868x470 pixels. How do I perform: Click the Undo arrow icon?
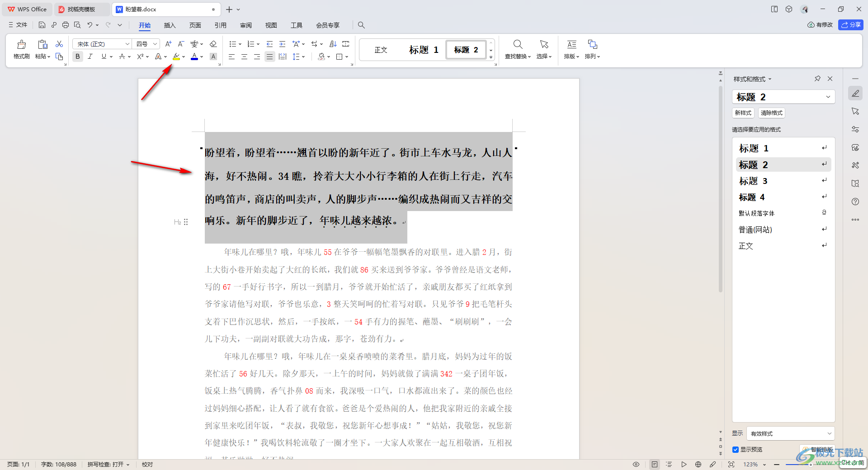[x=90, y=25]
